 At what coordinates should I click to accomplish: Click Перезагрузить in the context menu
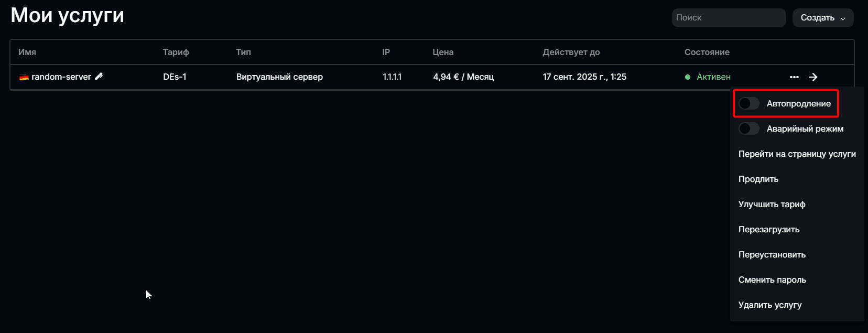coord(769,229)
